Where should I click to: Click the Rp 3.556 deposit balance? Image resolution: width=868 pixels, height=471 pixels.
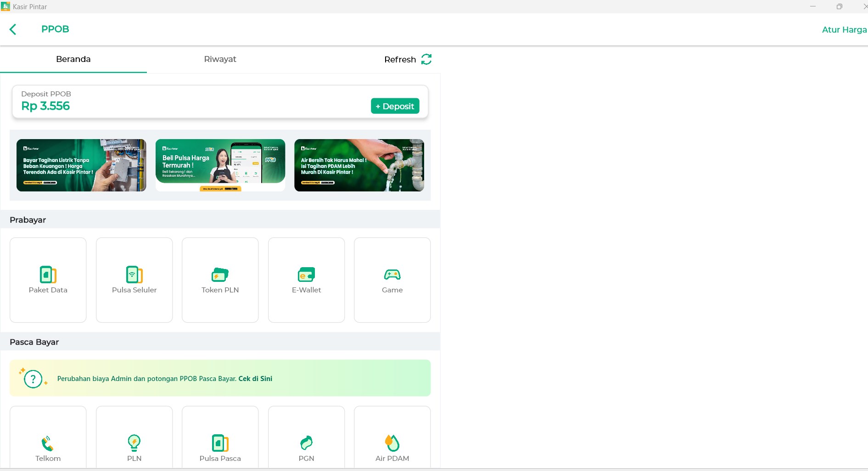pos(45,106)
